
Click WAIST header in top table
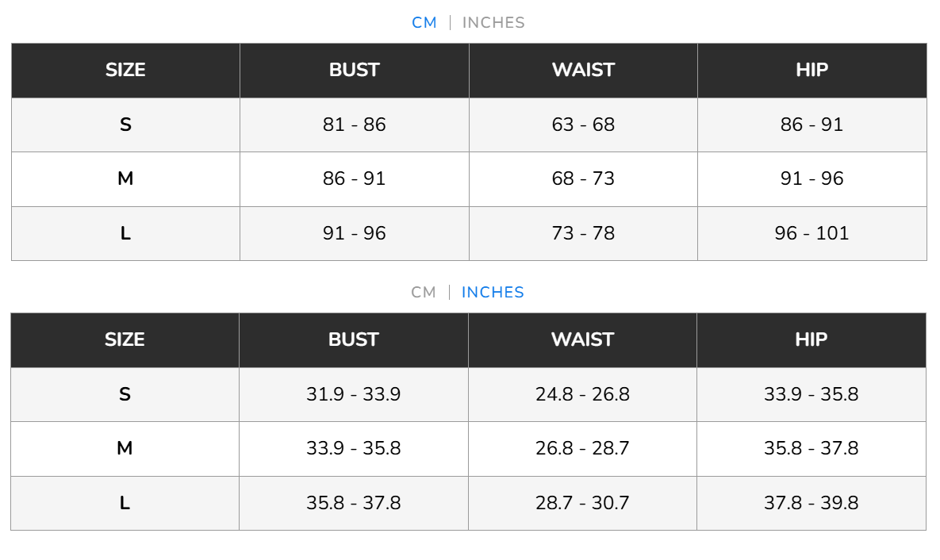click(583, 70)
